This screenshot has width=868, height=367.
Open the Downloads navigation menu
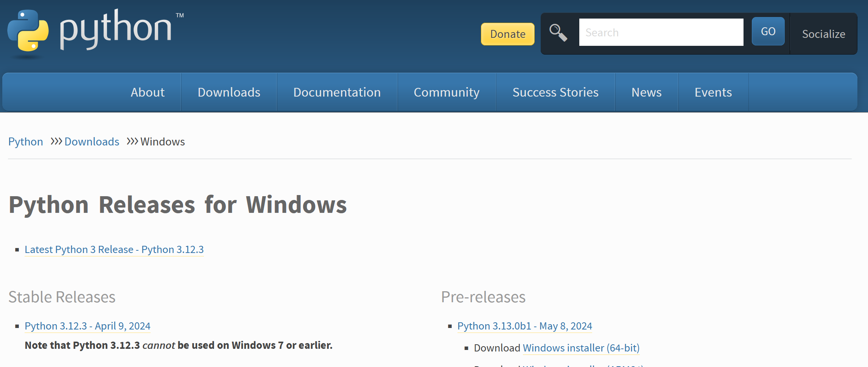tap(229, 92)
